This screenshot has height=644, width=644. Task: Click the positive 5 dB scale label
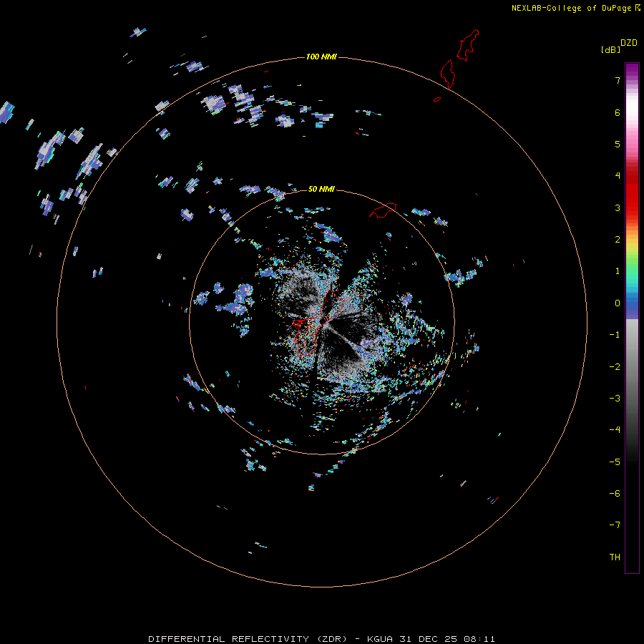click(x=617, y=144)
